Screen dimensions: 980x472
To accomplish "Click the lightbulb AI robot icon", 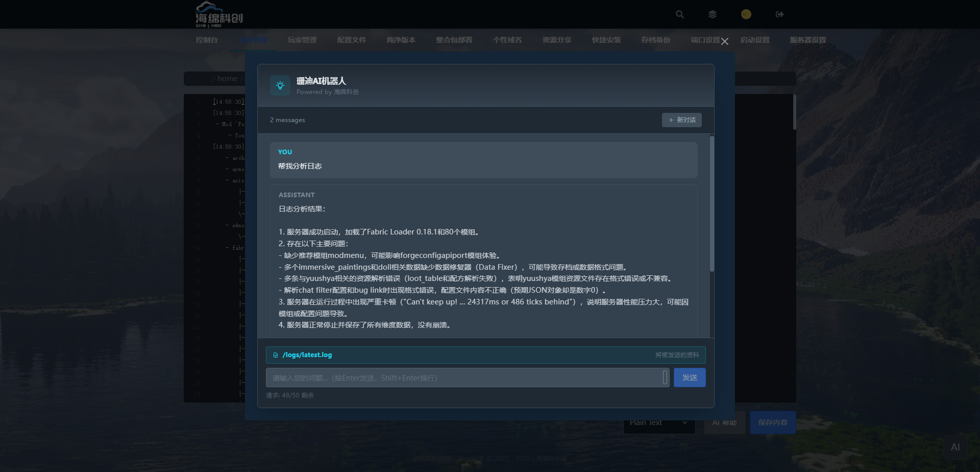I will tap(280, 85).
